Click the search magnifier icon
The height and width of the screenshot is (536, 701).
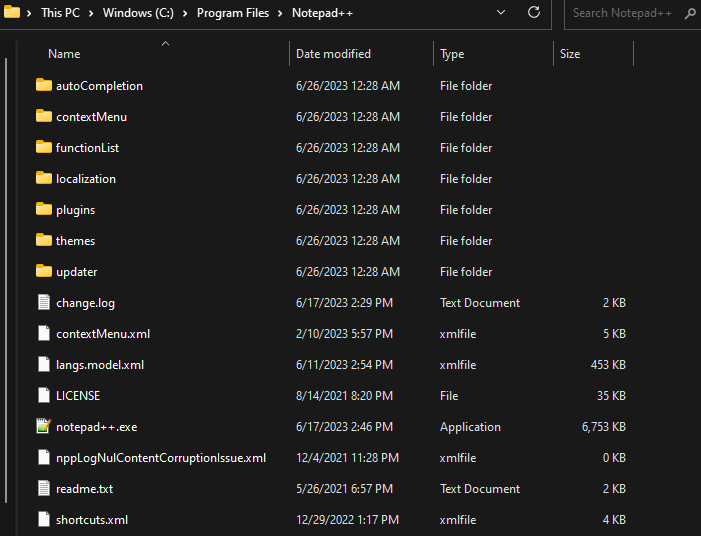coord(690,13)
